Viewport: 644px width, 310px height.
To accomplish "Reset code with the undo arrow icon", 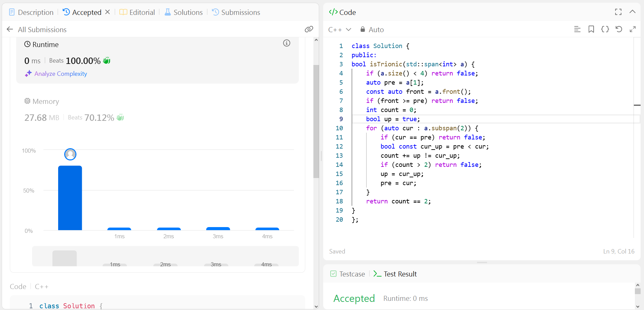I will tap(619, 29).
